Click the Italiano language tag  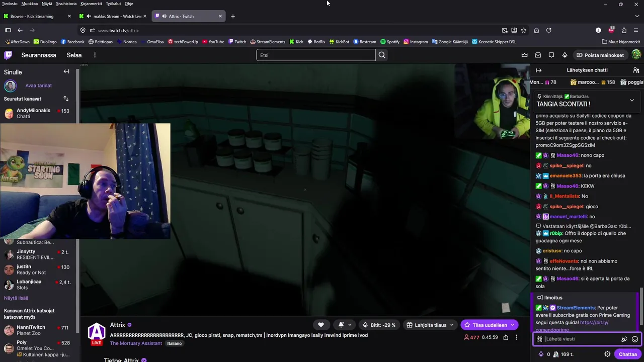tap(174, 343)
